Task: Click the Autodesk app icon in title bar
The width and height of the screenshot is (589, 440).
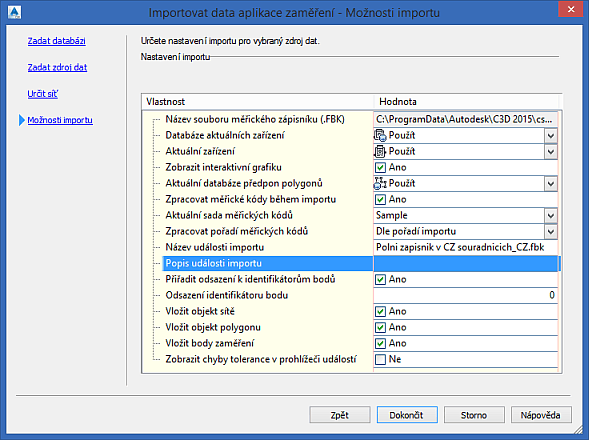Action: point(14,12)
